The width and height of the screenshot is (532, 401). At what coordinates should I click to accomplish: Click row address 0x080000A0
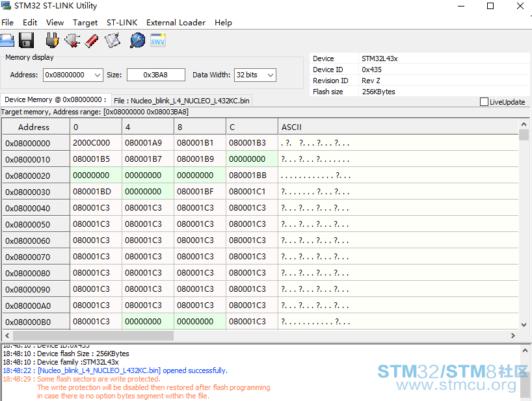pyautogui.click(x=36, y=305)
